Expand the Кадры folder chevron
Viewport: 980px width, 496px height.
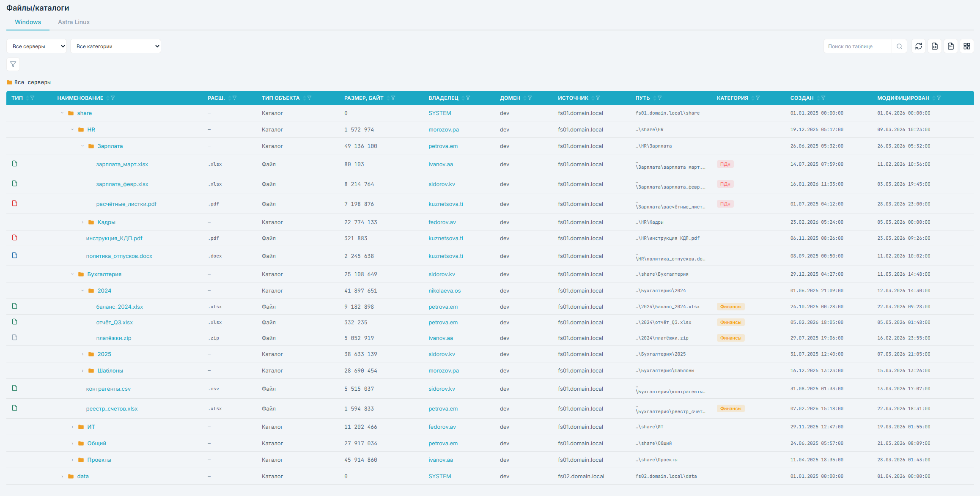(x=82, y=222)
